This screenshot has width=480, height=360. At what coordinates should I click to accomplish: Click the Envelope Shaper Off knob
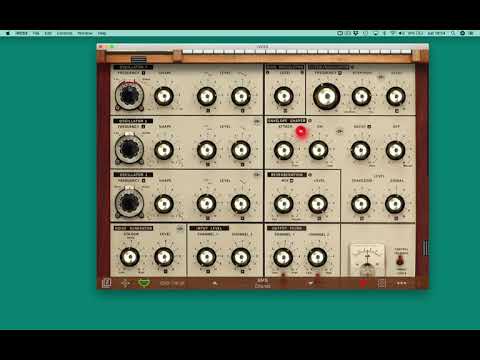tap(395, 150)
